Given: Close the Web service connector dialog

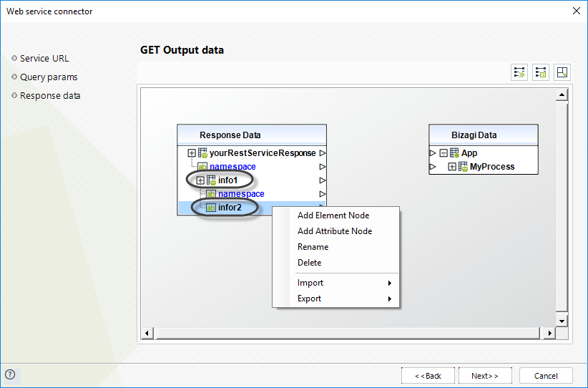Looking at the screenshot, I should [577, 11].
